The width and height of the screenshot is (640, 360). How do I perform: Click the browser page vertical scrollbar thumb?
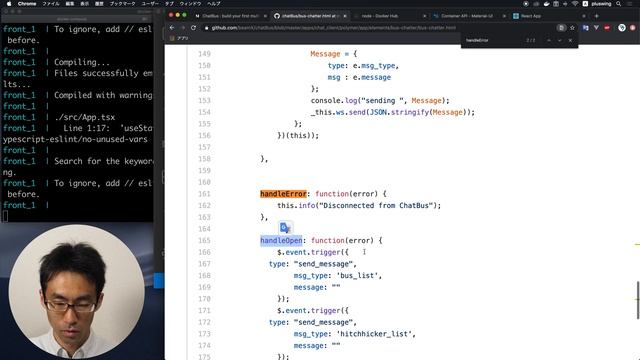coord(638,300)
